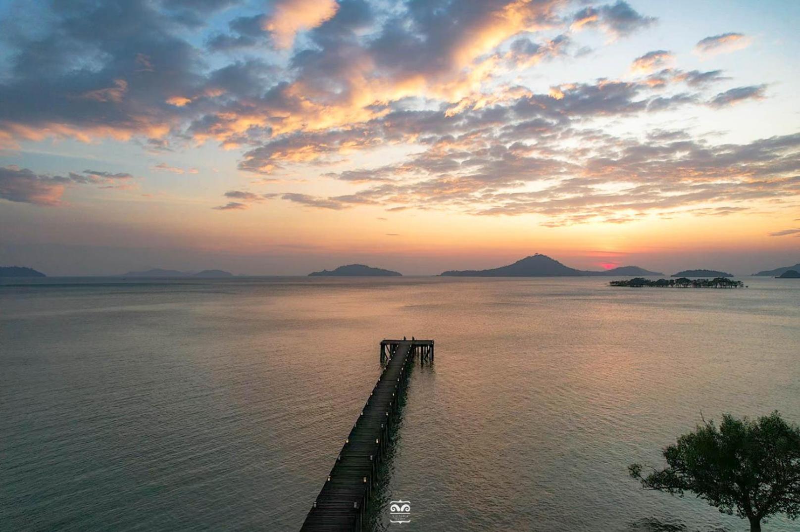Select the dark island at far left edge
The height and width of the screenshot is (532, 800).
20,272
